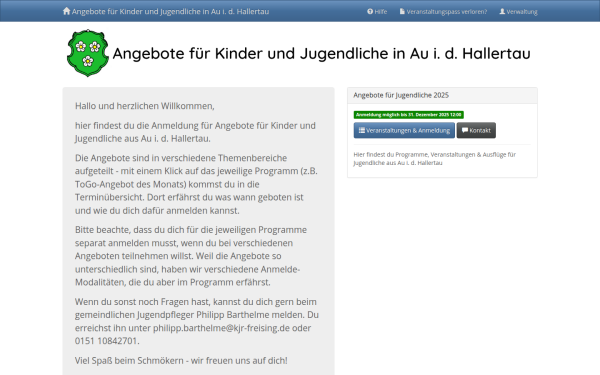
Task: Click 'Viel Spaß beim Schmökern' closing line
Action: 181,360
